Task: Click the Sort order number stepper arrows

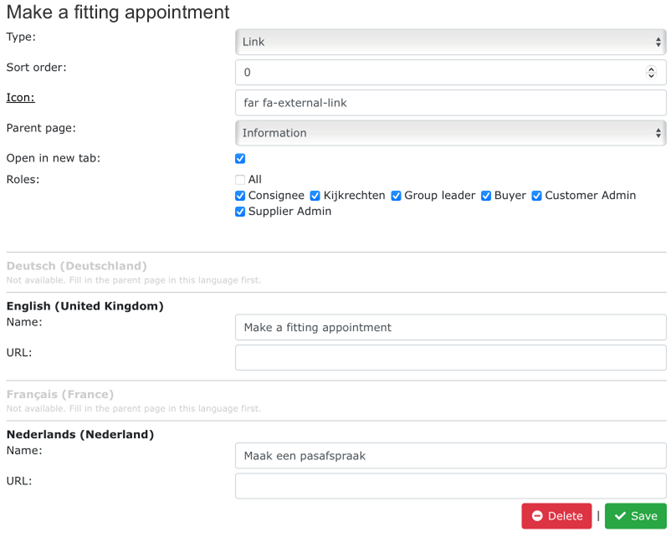Action: point(651,72)
